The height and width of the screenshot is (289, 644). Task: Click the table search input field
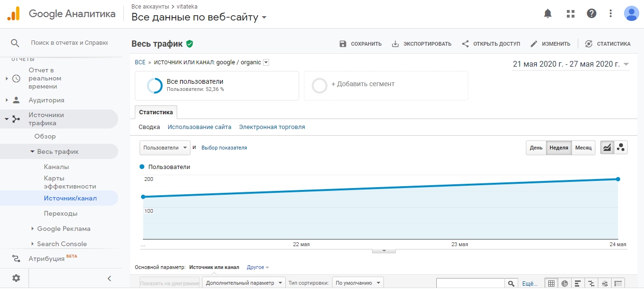[x=471, y=283]
